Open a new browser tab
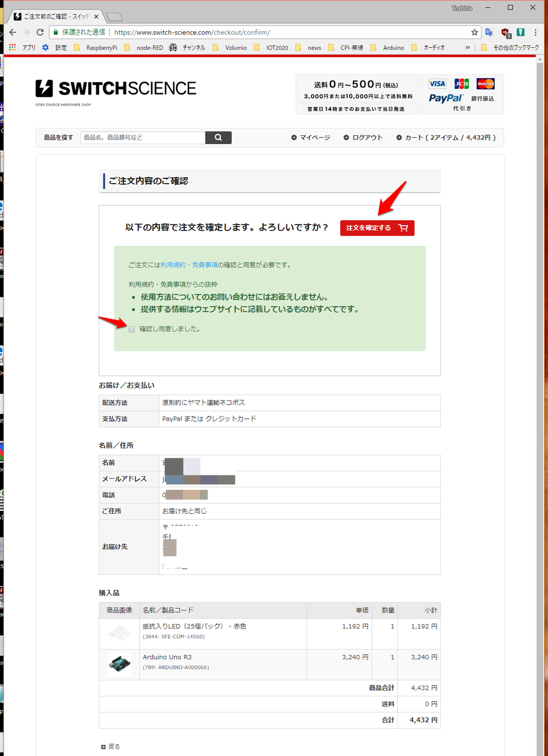The image size is (548, 756). click(114, 16)
